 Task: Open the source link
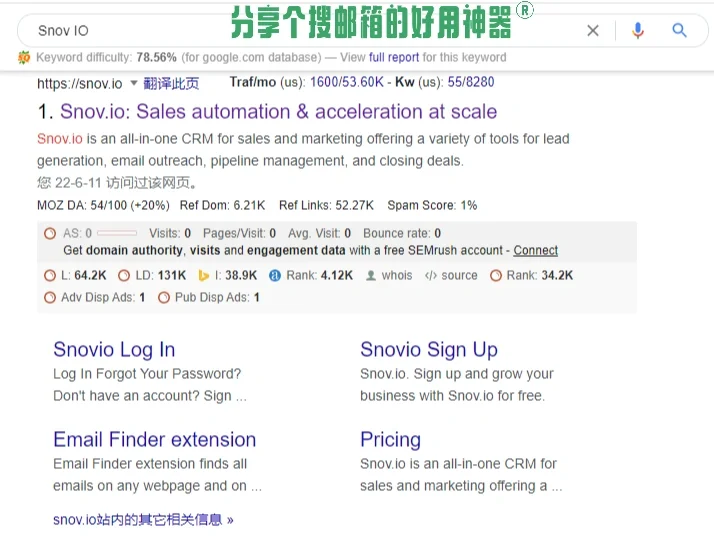pyautogui.click(x=459, y=276)
